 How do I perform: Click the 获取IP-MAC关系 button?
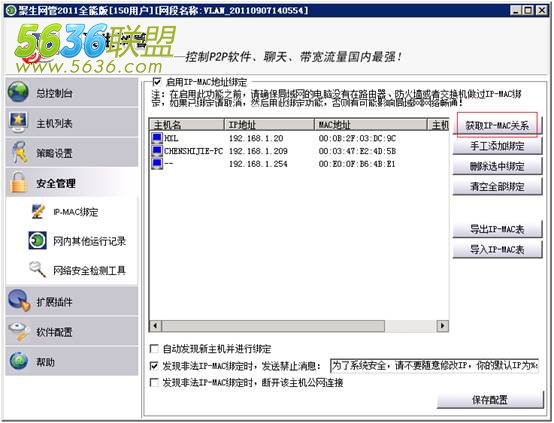[x=497, y=125]
